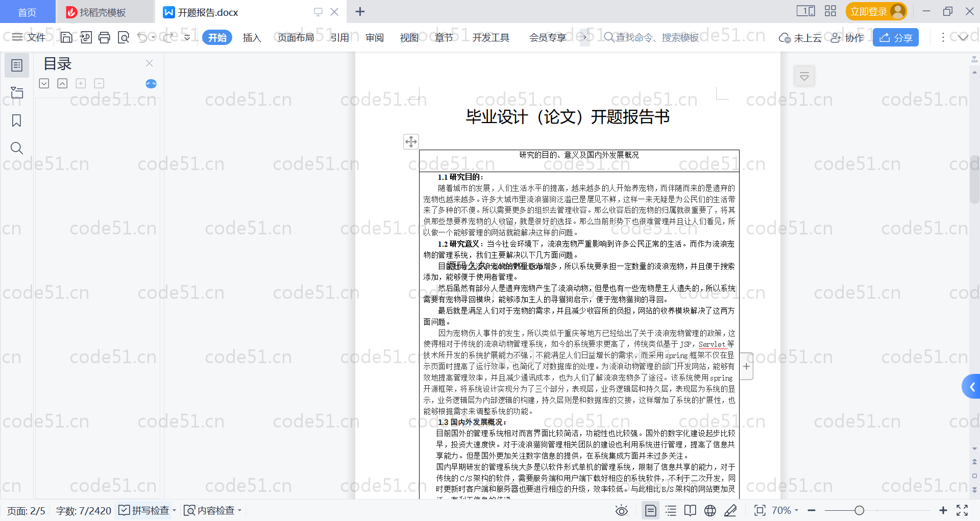Image resolution: width=980 pixels, height=521 pixels.
Task: Show more ribbon tabs chevron
Action: coord(584,37)
